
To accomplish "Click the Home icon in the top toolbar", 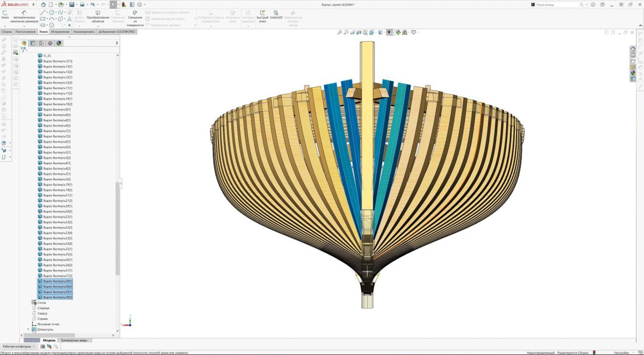I will pos(43,4).
